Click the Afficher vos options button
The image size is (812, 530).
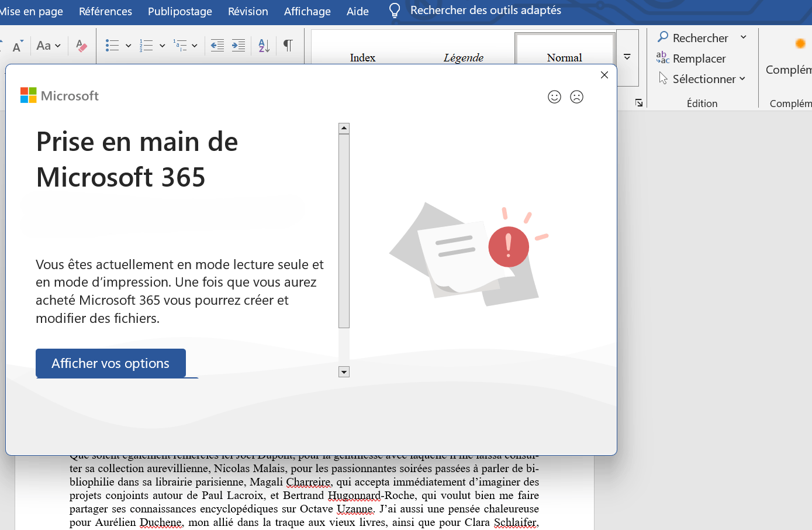coord(110,363)
